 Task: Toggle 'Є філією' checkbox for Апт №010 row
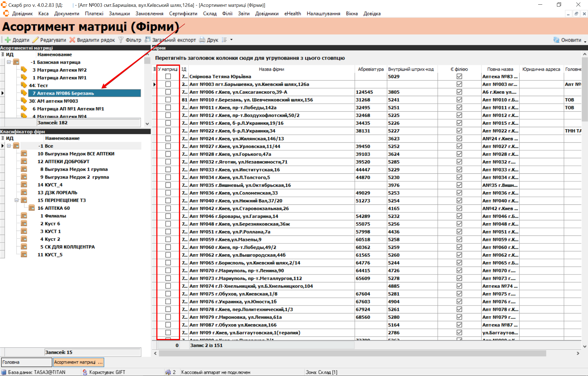click(x=459, y=100)
